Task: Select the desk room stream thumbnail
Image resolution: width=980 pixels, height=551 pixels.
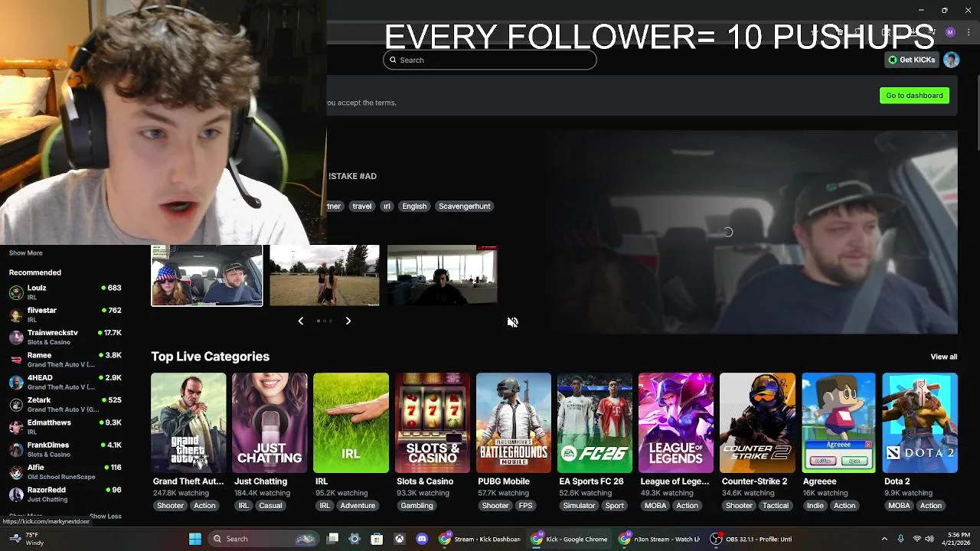Action: click(x=442, y=275)
